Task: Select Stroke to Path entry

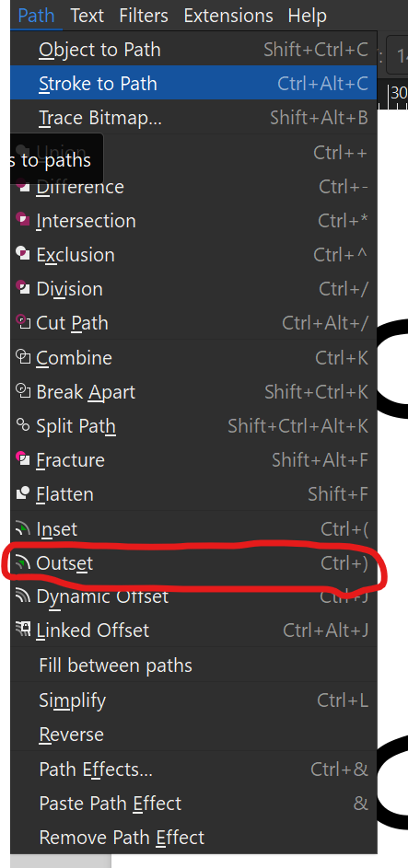Action: click(193, 83)
